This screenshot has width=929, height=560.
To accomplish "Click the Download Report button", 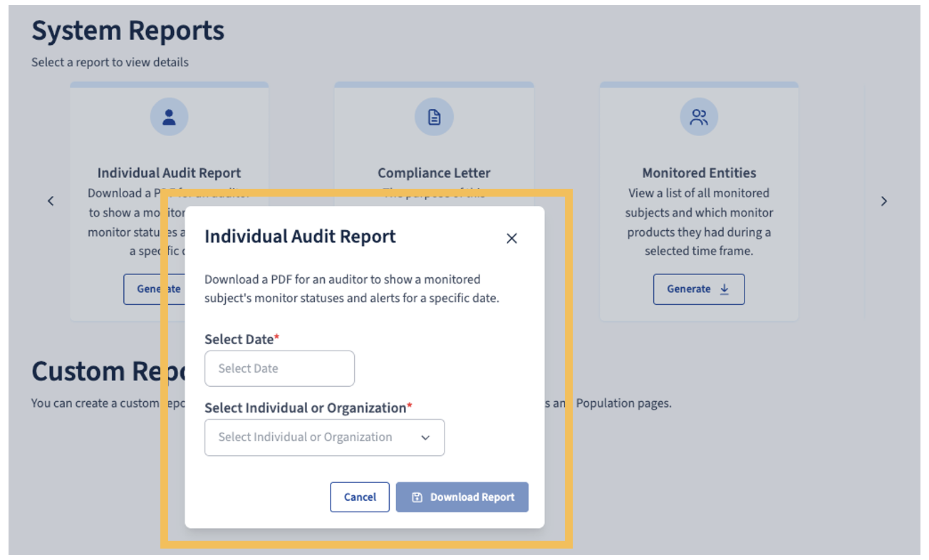I will pyautogui.click(x=462, y=497).
